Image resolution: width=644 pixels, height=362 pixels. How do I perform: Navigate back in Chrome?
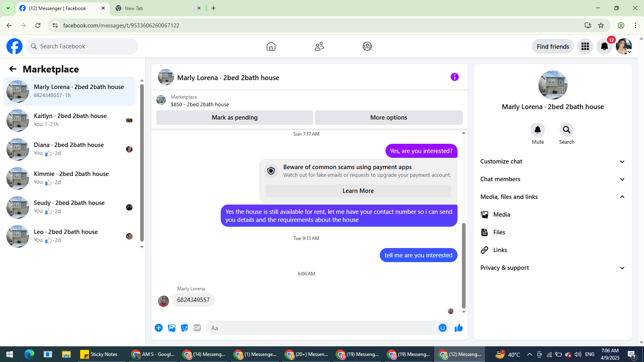click(9, 25)
